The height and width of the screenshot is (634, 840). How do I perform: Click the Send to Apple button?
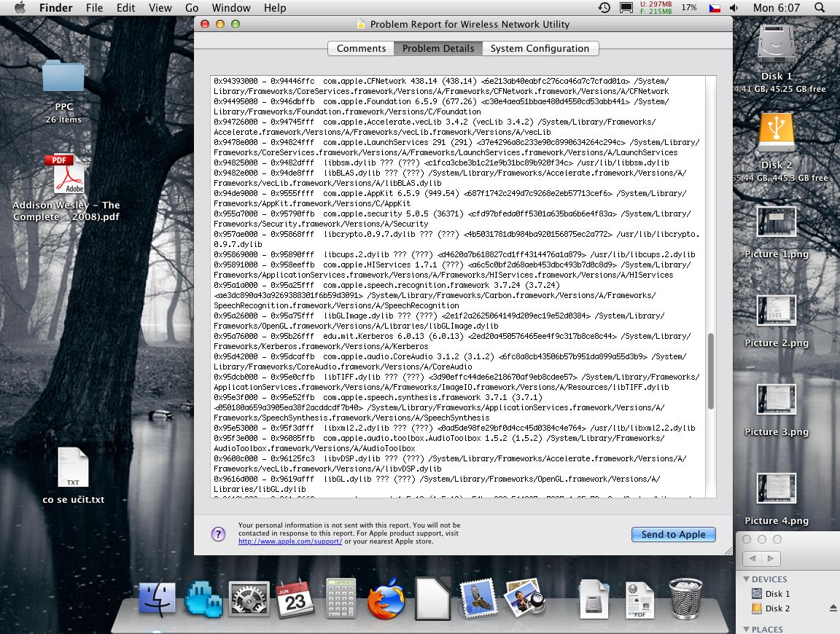[674, 534]
